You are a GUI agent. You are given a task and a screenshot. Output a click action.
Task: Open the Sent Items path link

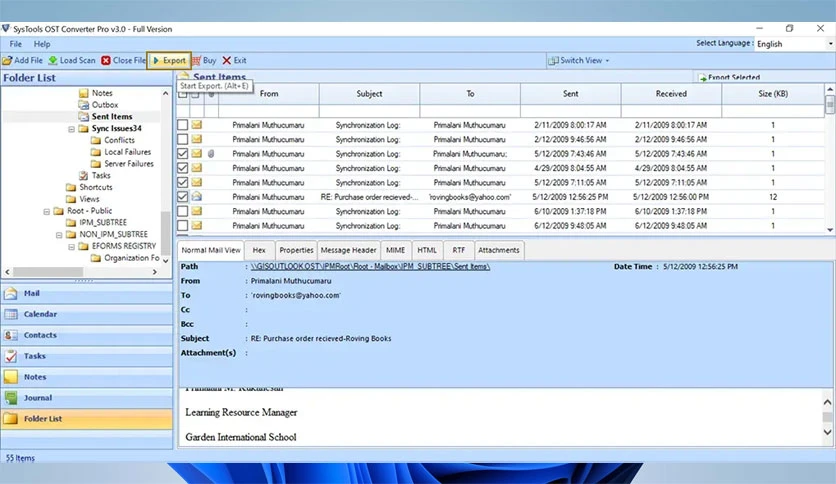coord(371,267)
